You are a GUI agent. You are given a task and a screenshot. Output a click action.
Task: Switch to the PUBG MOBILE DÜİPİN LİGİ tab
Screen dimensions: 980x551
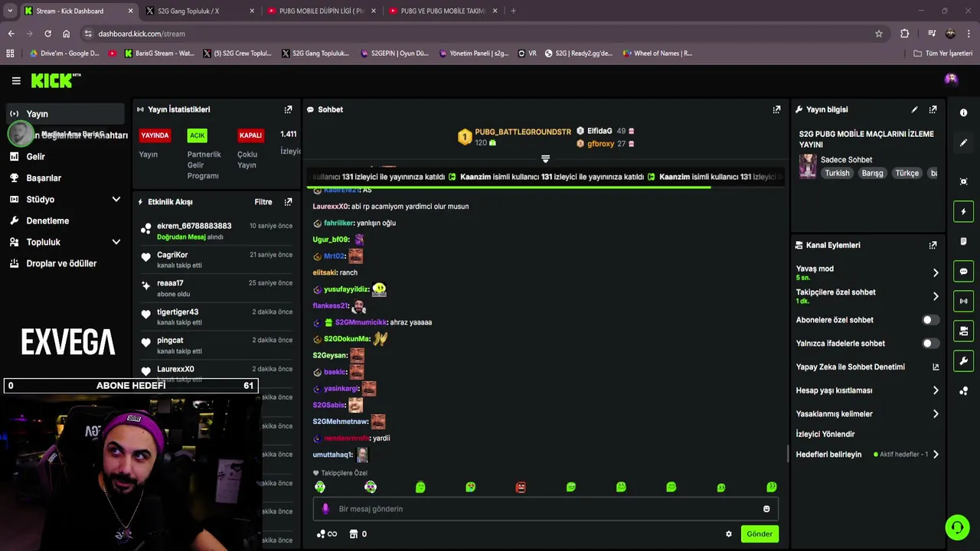322,11
